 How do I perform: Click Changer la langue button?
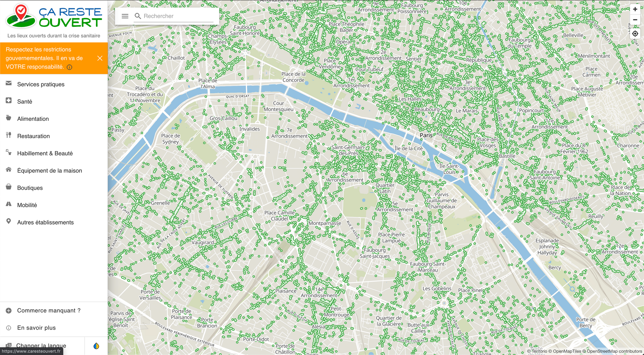[x=42, y=346]
